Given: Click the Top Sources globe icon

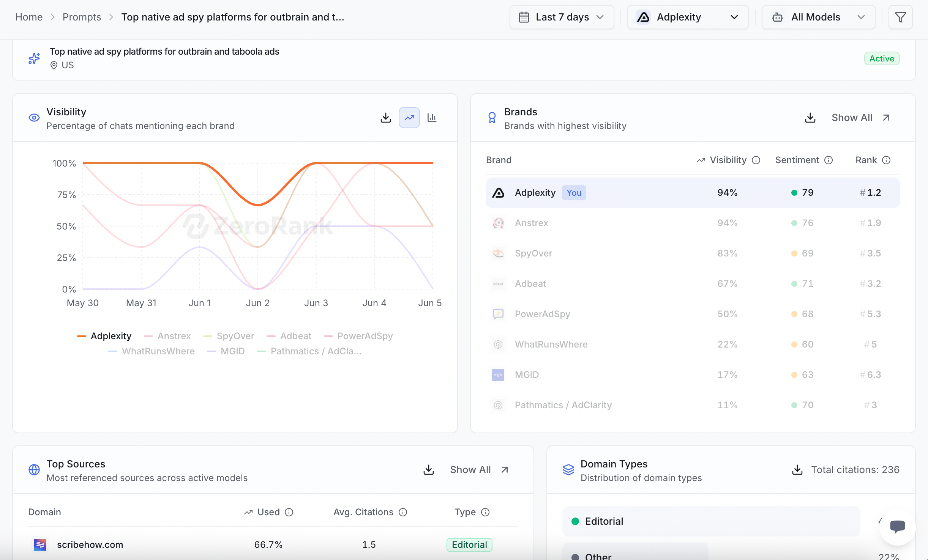Looking at the screenshot, I should [34, 470].
